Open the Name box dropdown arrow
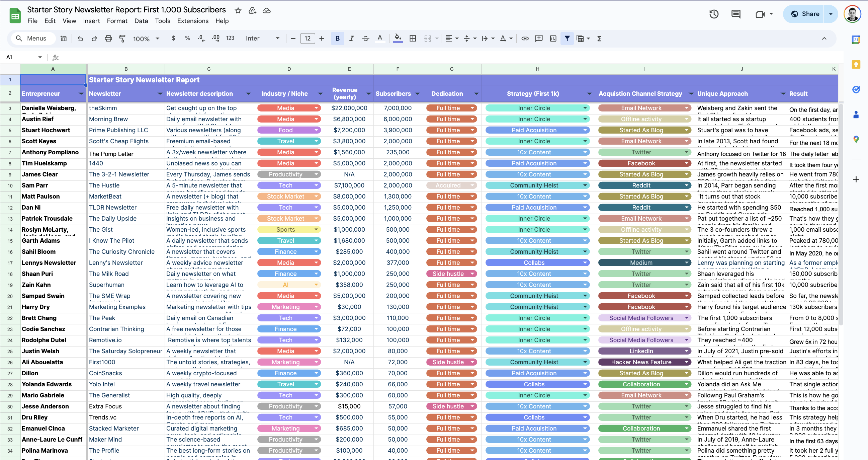868x460 pixels. [40, 57]
